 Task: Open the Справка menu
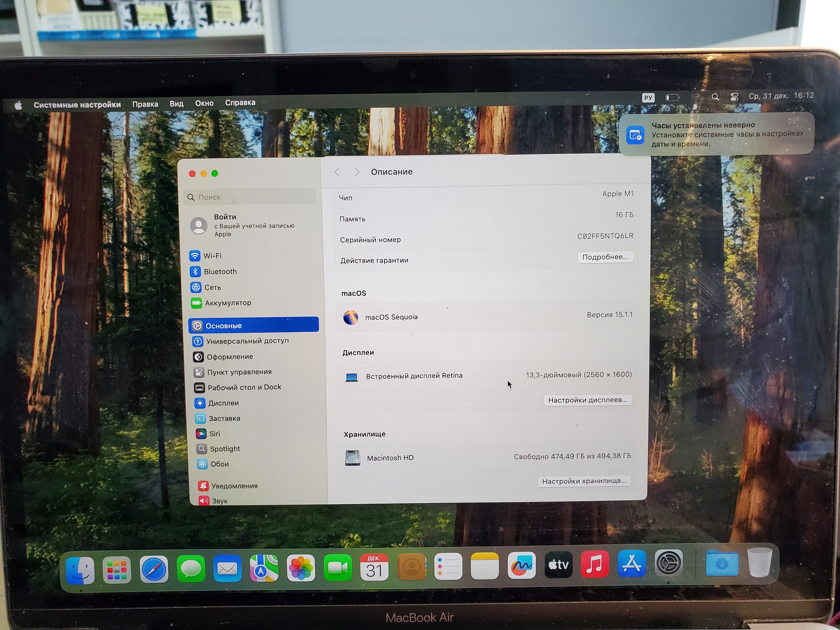240,103
